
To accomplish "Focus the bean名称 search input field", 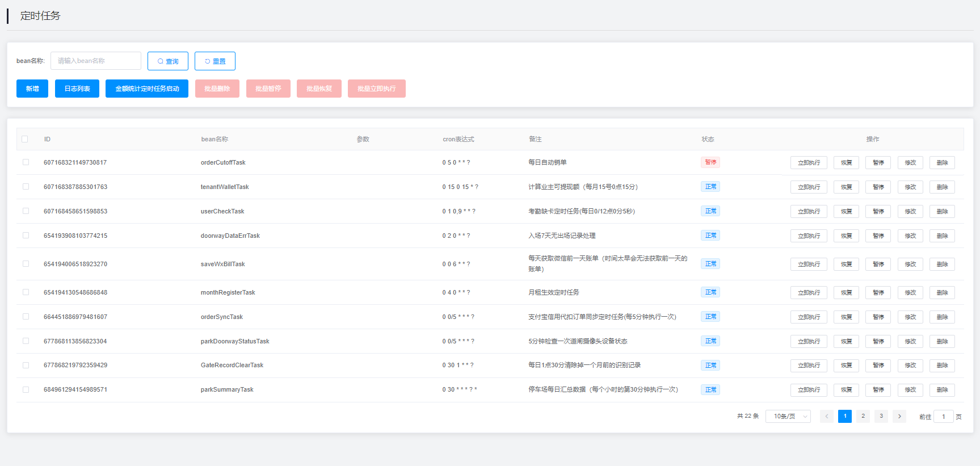I will point(96,61).
